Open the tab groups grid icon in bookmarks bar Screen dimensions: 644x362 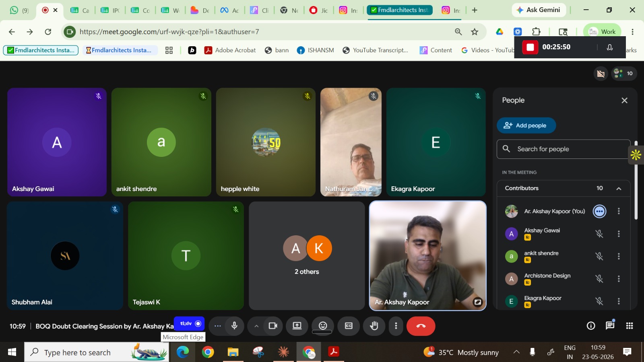coord(169,50)
